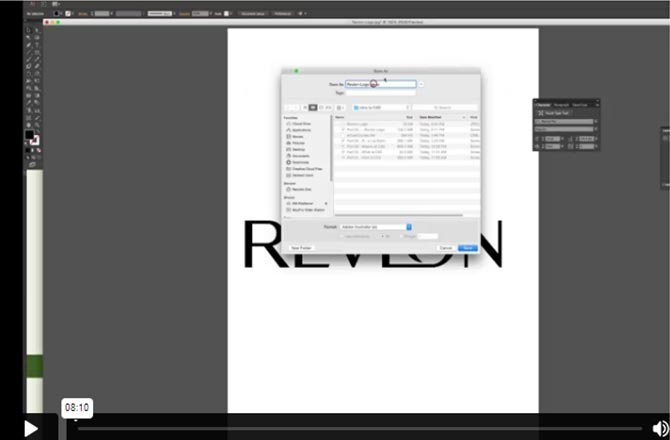The image size is (670, 440).
Task: Click the video volume speaker icon
Action: 660,428
